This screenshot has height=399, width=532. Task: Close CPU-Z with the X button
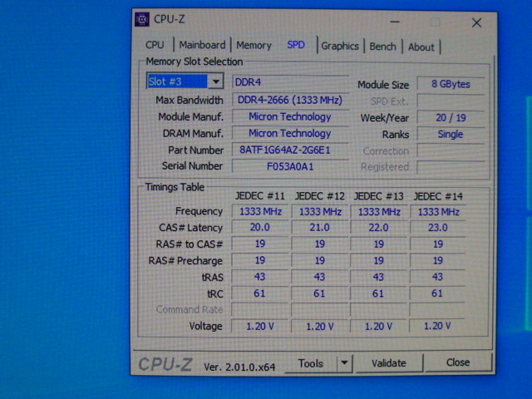(x=476, y=22)
